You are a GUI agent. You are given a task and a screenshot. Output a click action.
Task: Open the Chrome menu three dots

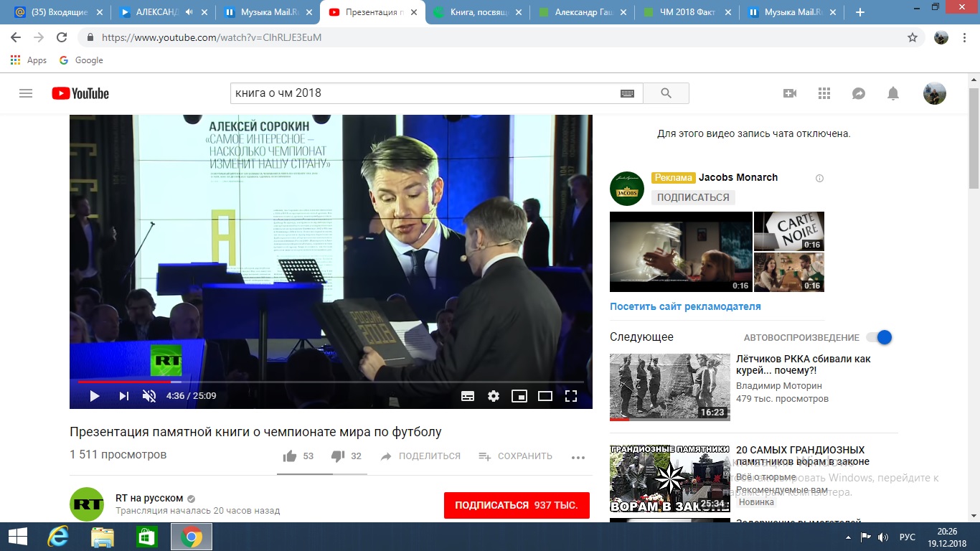965,37
